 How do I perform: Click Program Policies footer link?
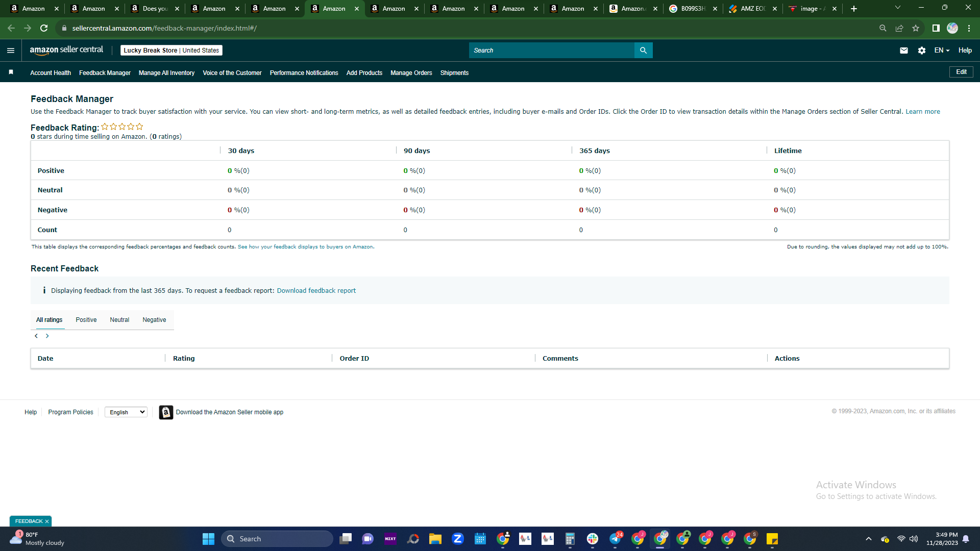coord(71,412)
